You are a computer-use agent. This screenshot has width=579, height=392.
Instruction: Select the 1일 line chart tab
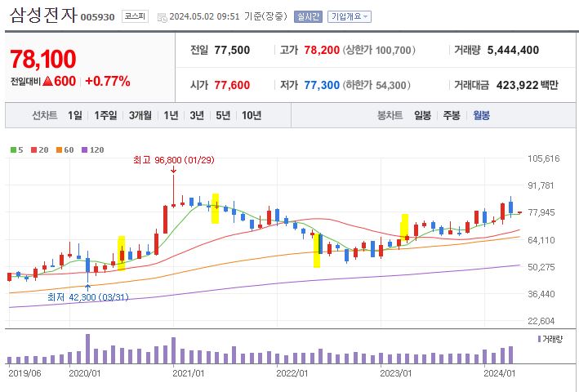click(x=75, y=115)
